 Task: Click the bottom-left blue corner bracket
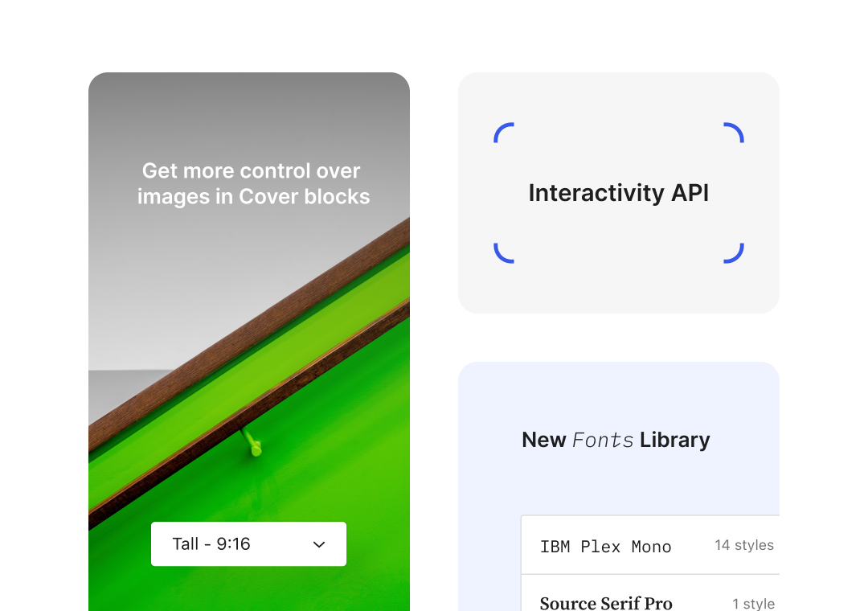[503, 253]
